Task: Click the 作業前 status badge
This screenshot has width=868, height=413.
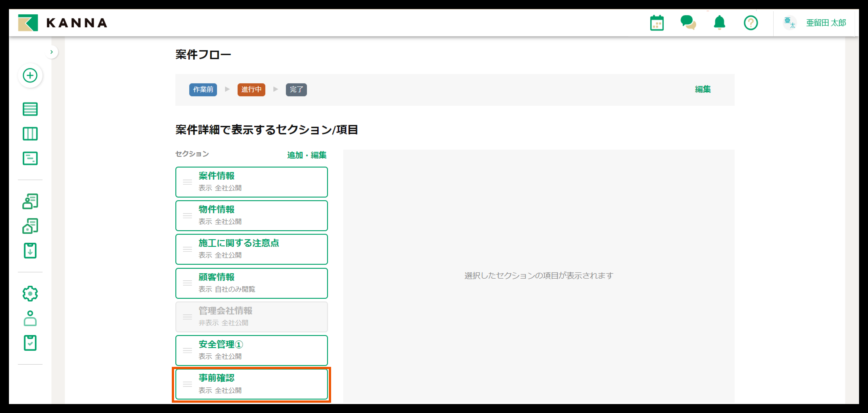Action: tap(203, 89)
